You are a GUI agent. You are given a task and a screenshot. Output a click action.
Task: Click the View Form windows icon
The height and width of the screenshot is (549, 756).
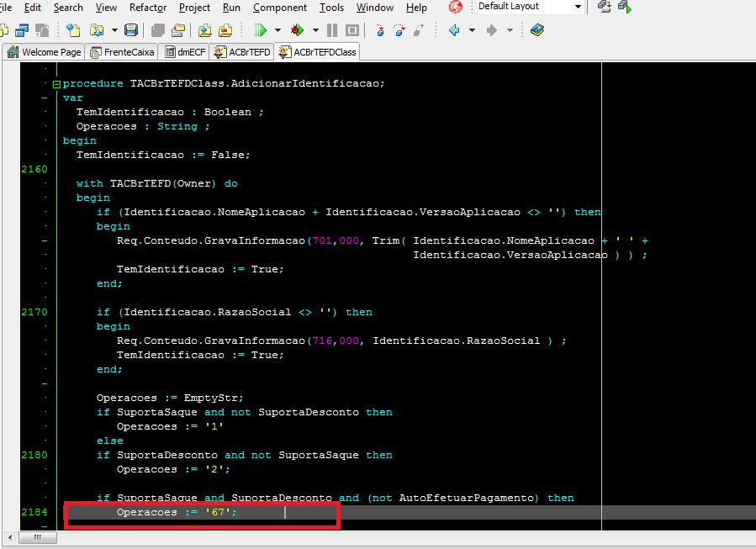[x=22, y=30]
